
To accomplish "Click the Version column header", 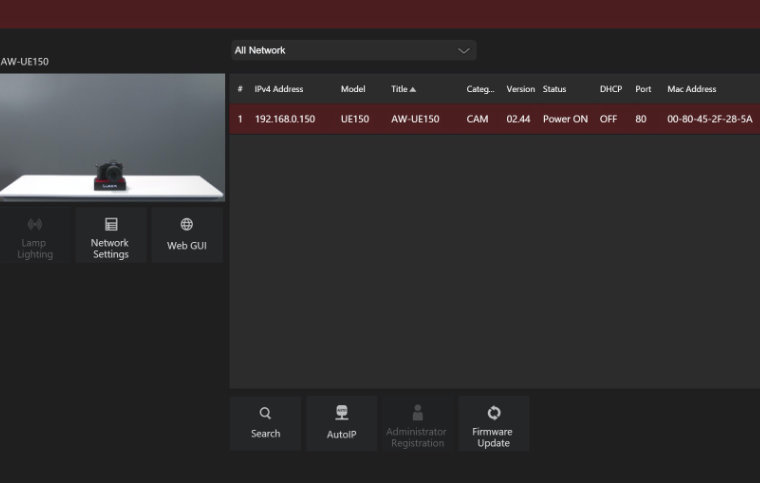I will click(x=520, y=89).
